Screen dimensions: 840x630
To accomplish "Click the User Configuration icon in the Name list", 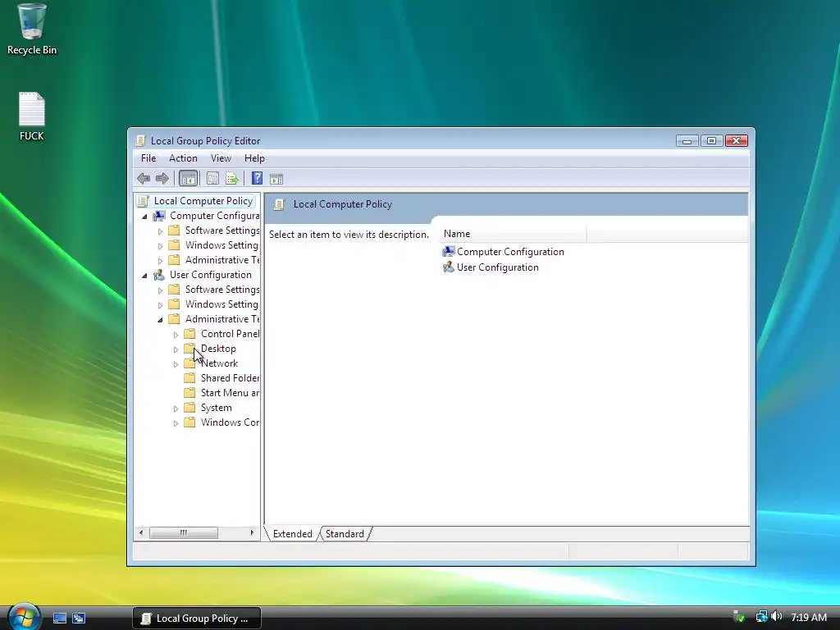I will pos(449,267).
